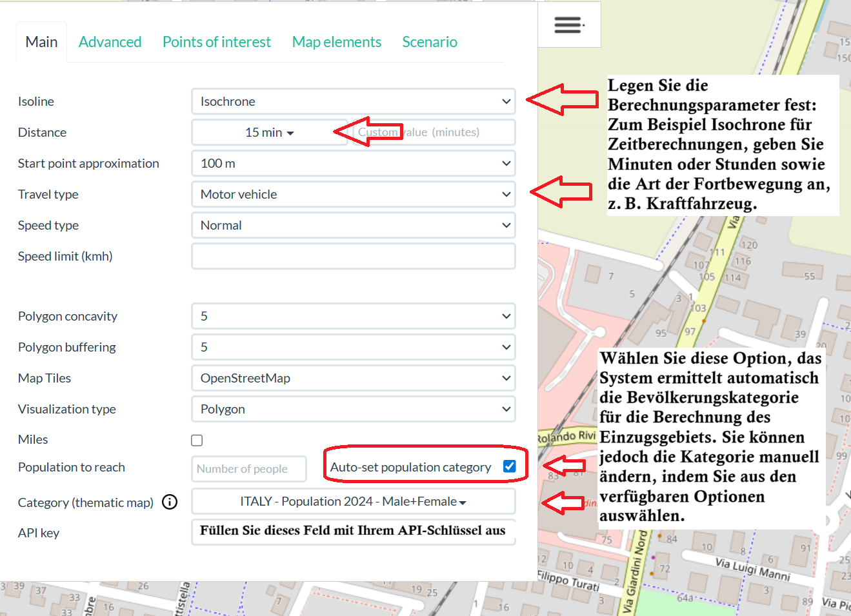Click the Speed limit input field
The width and height of the screenshot is (851, 616).
(x=353, y=256)
